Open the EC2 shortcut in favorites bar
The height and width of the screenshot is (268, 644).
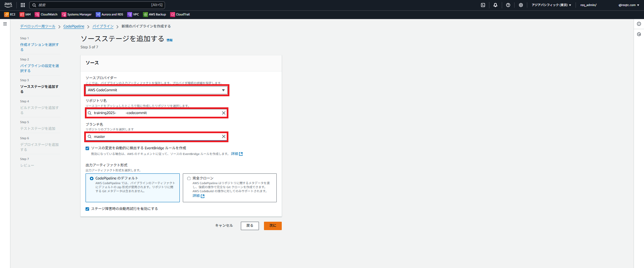point(10,14)
